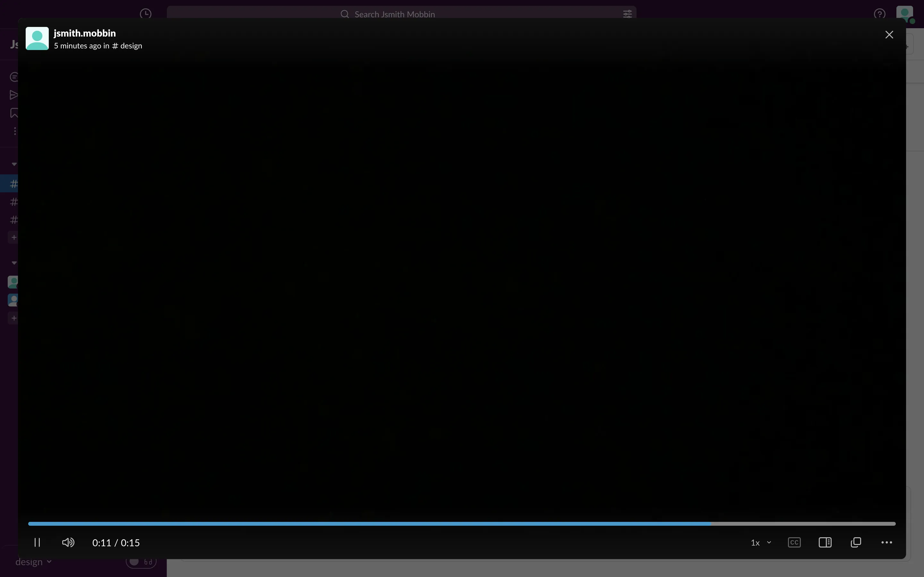Open video in pop-out window icon
Screen dimensions: 924x577
856,542
